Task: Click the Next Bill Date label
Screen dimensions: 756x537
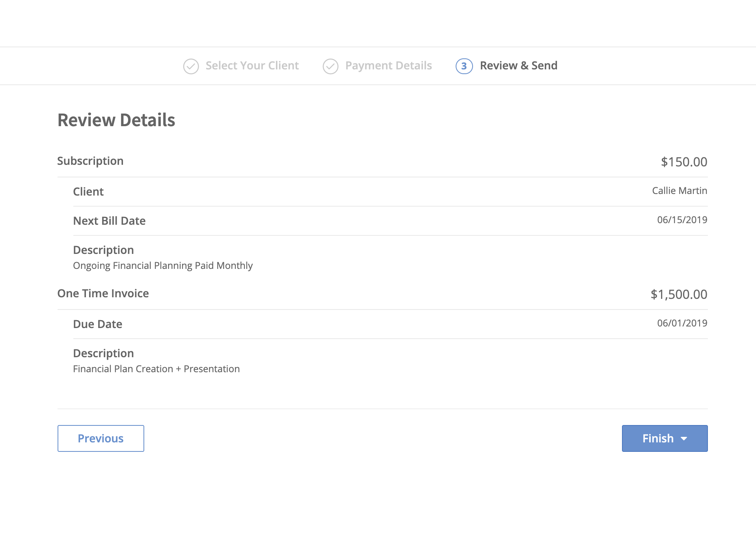Action: click(109, 221)
